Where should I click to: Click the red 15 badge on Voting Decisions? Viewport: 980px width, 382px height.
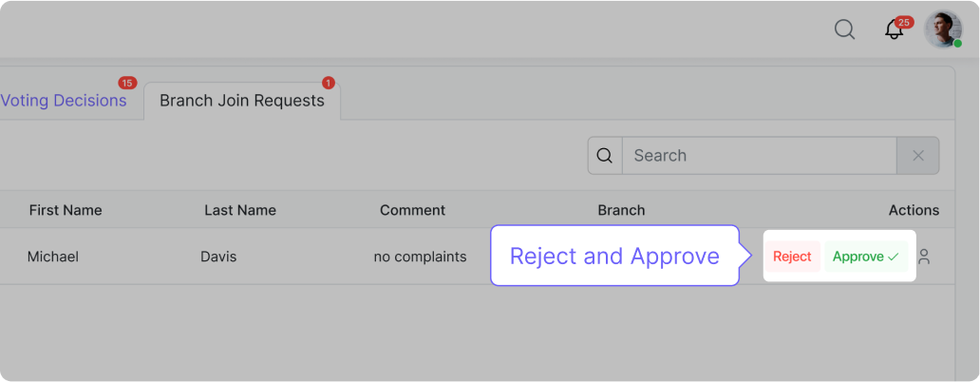[x=127, y=83]
